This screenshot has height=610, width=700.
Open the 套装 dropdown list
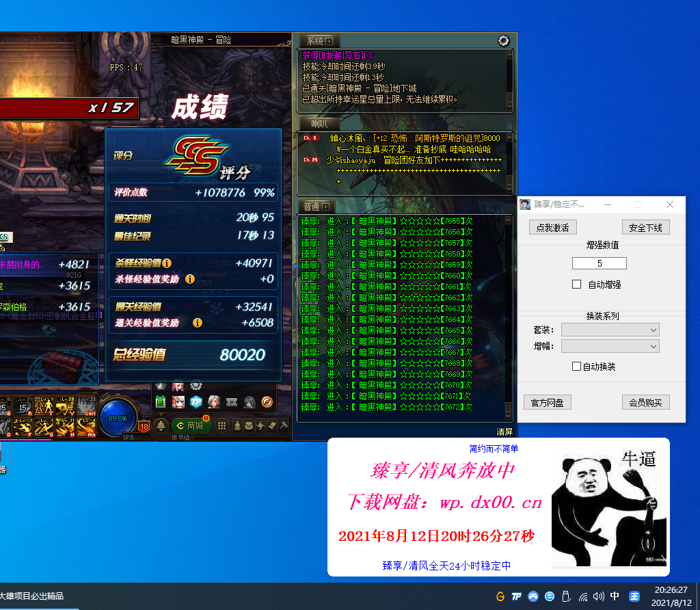pos(610,330)
